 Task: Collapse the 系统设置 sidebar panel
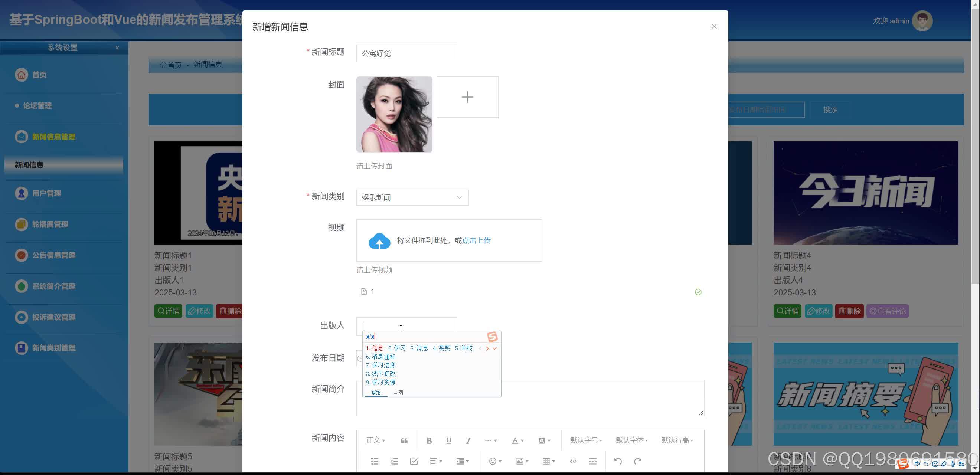pyautogui.click(x=117, y=47)
